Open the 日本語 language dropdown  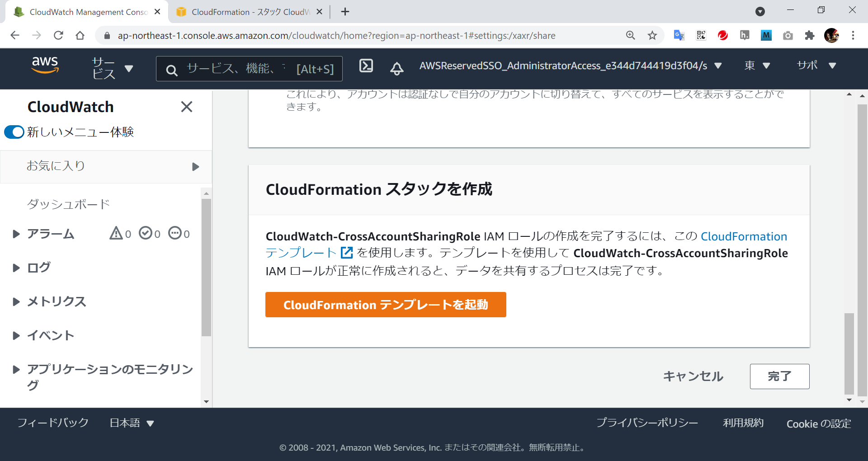point(132,423)
